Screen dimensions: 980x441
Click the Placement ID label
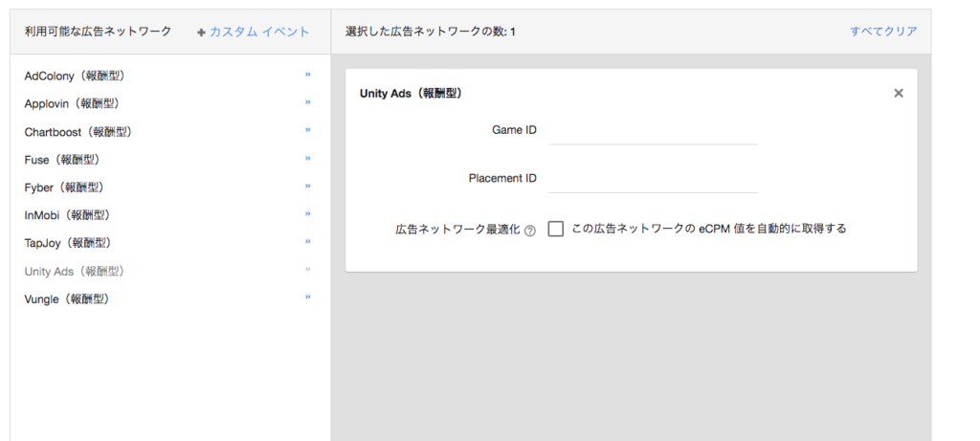(x=502, y=178)
